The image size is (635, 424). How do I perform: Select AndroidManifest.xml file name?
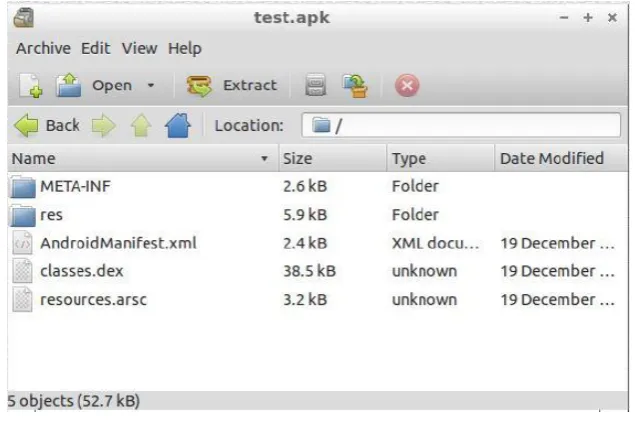(118, 243)
